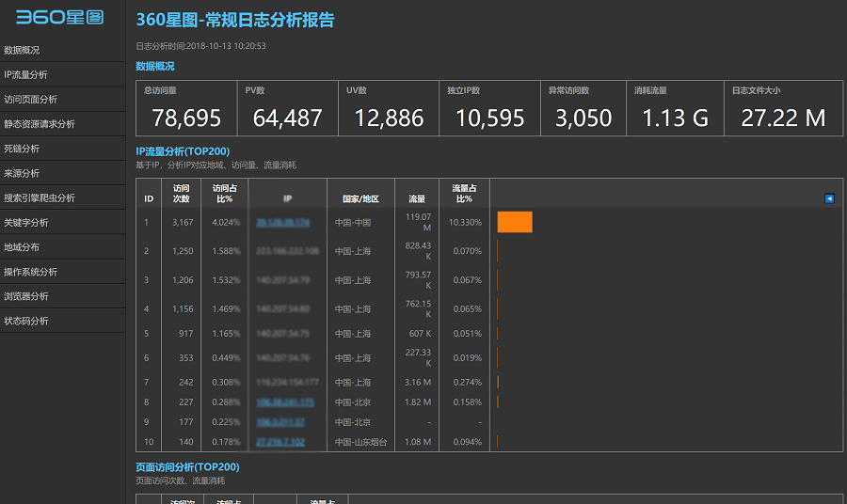
Task: Select 浏览器分析 menu item
Action: [26, 296]
